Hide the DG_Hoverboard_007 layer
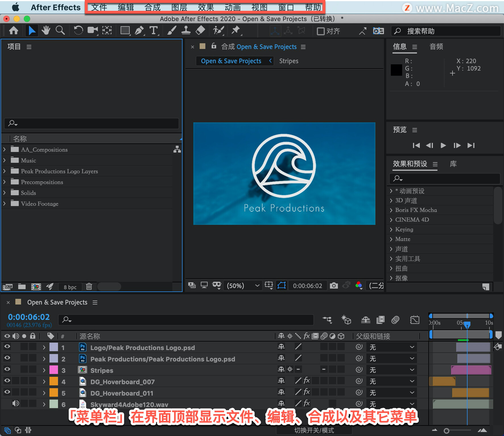Screen dimensions: 504x436 pos(7,381)
